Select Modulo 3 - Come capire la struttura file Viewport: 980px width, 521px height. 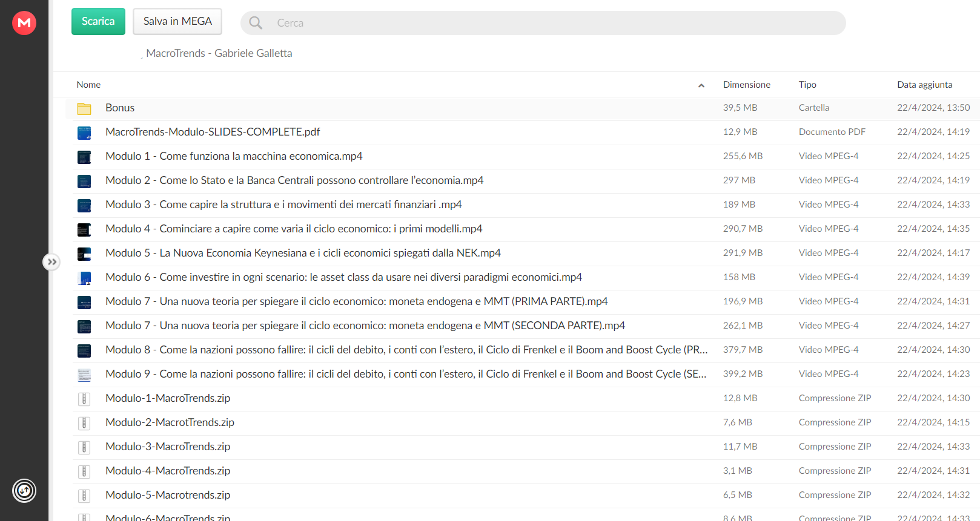coord(283,205)
